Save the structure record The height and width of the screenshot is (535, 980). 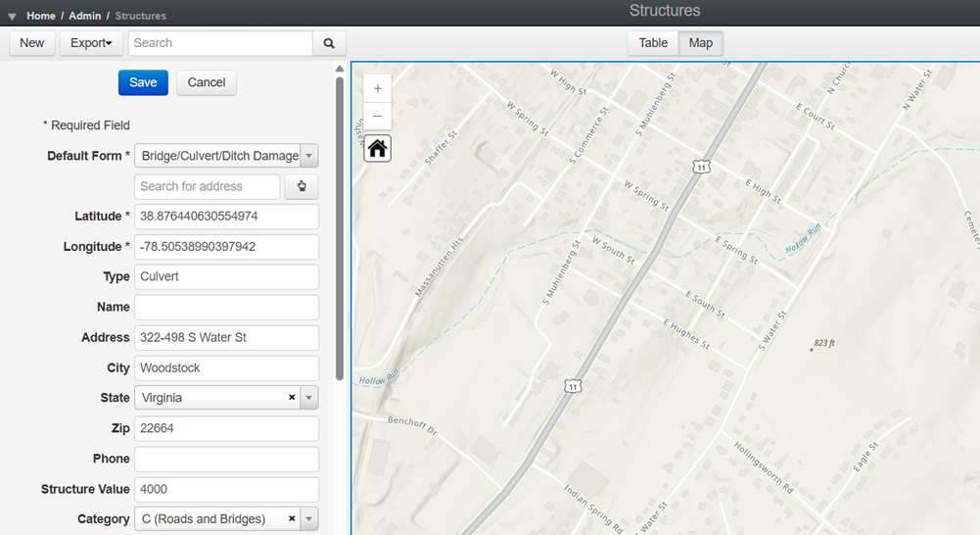(143, 82)
